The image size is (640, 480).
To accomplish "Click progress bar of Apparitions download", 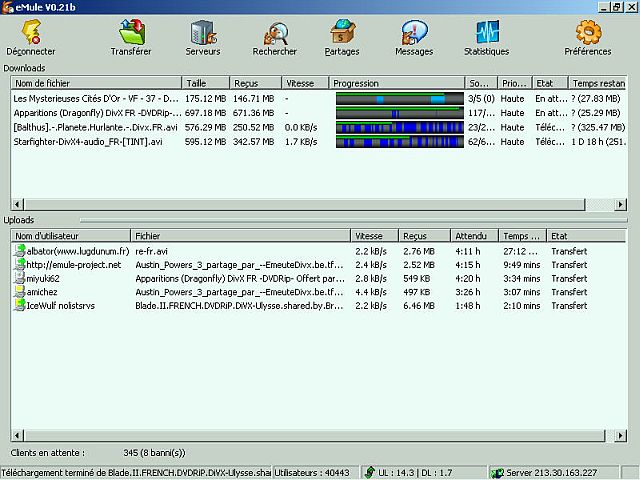I will pyautogui.click(x=396, y=113).
